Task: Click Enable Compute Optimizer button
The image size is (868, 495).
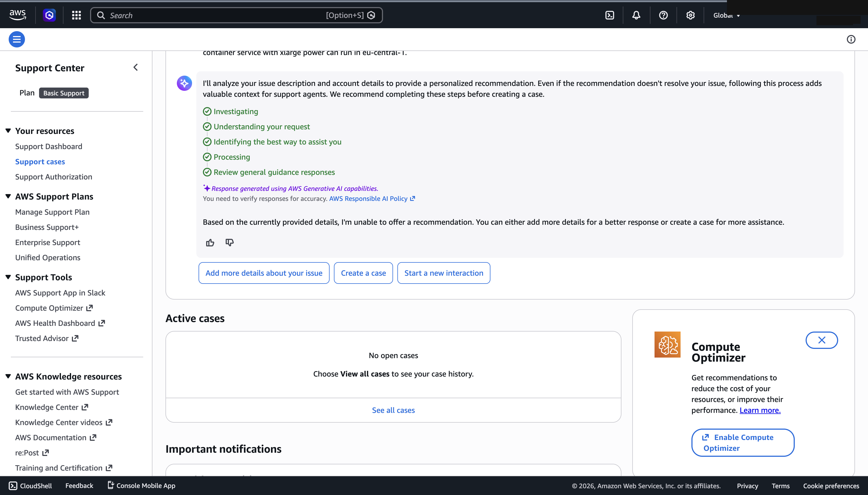Action: click(x=743, y=442)
